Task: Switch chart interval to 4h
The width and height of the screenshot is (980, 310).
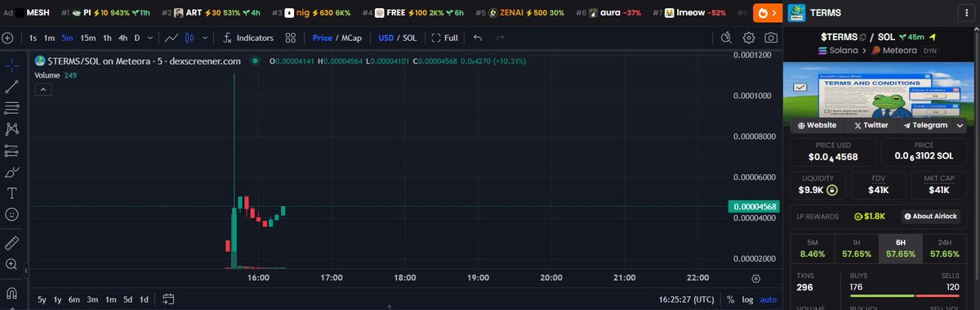Action: point(122,38)
